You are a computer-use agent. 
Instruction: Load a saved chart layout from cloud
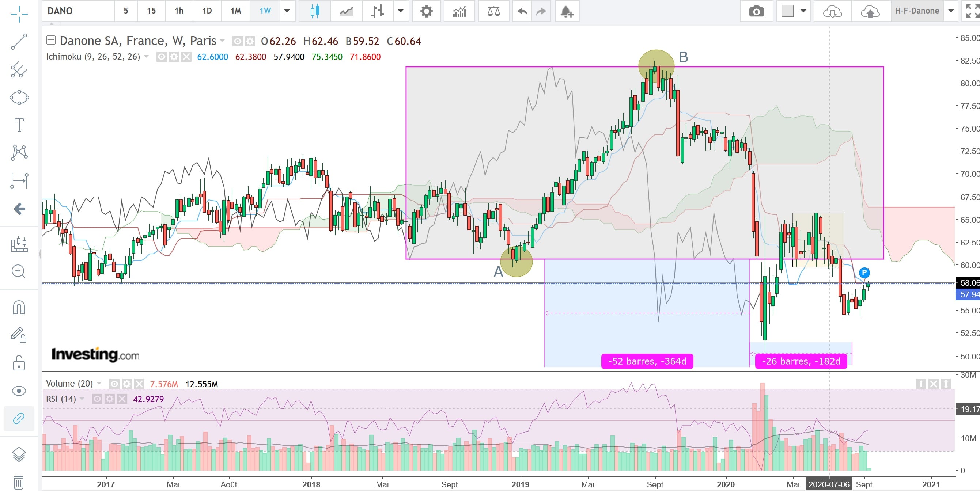tap(832, 12)
